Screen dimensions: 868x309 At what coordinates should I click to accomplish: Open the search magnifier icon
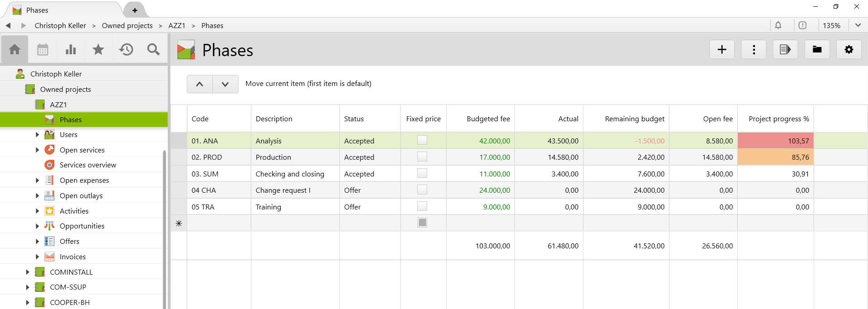154,50
